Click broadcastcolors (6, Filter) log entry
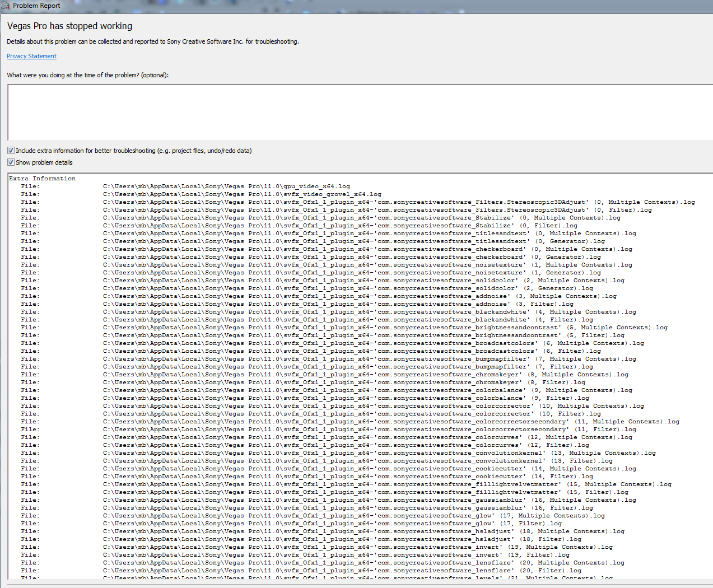 click(311, 351)
